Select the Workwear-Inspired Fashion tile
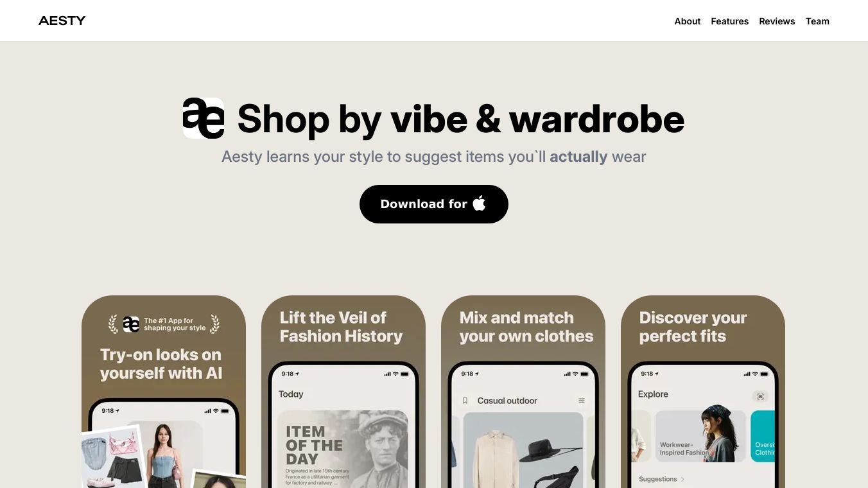The image size is (868, 488). (x=700, y=436)
